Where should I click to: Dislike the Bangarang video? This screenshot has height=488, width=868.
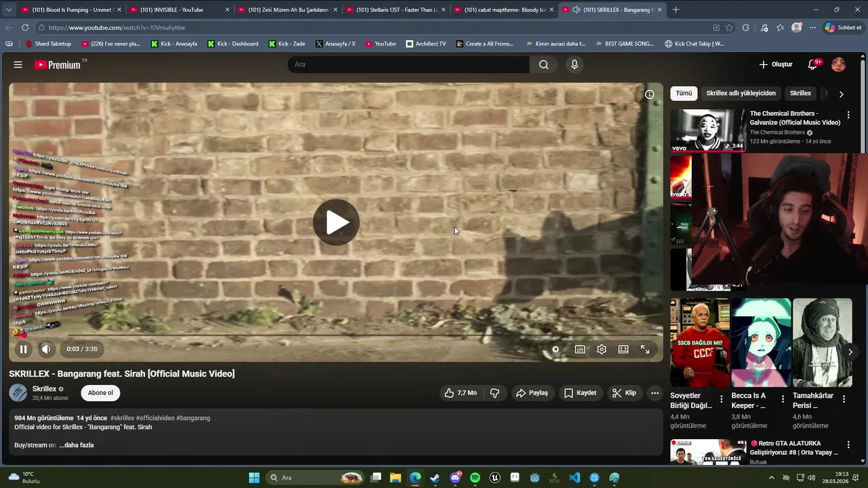point(495,393)
